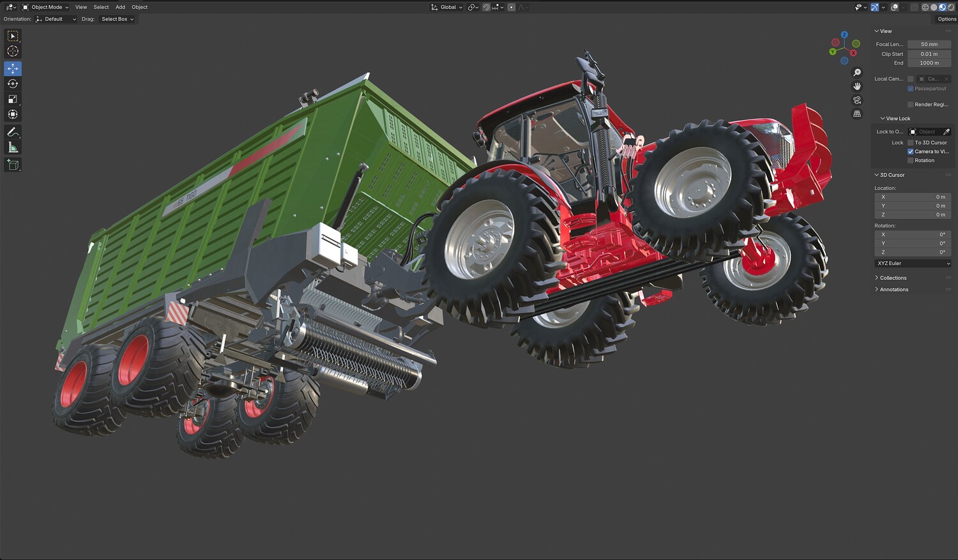The image size is (958, 560).
Task: Select the Scale tool
Action: click(x=13, y=99)
